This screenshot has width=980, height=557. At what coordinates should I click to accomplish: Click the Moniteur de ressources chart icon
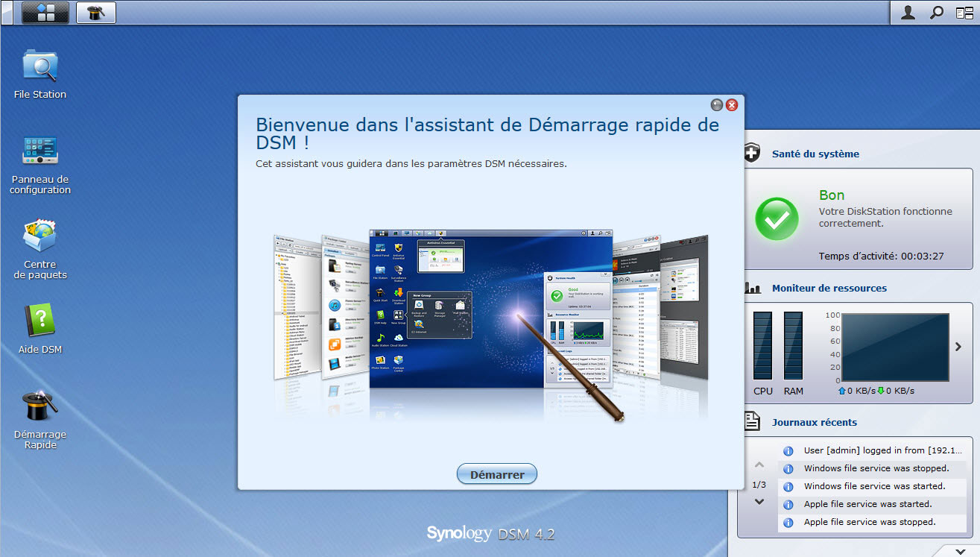point(753,288)
